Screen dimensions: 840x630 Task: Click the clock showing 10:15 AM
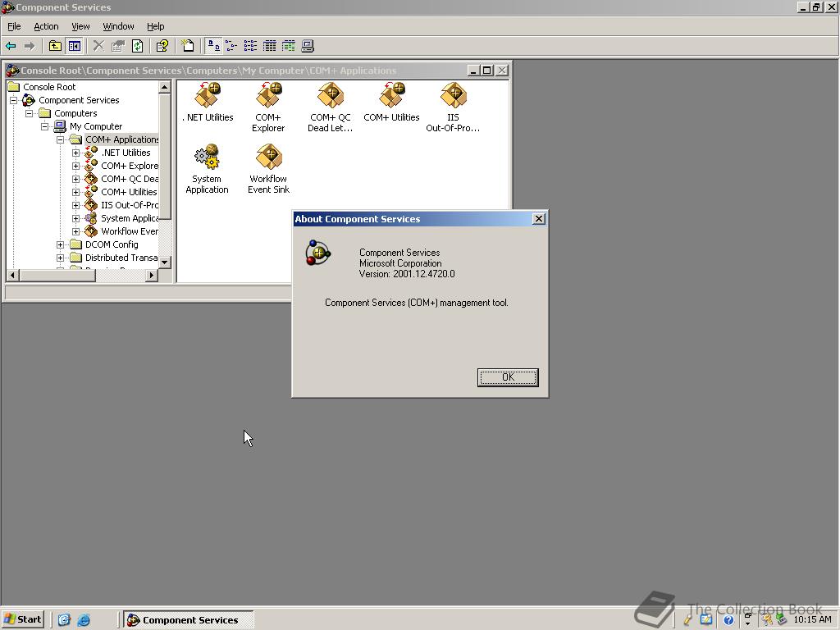point(812,620)
